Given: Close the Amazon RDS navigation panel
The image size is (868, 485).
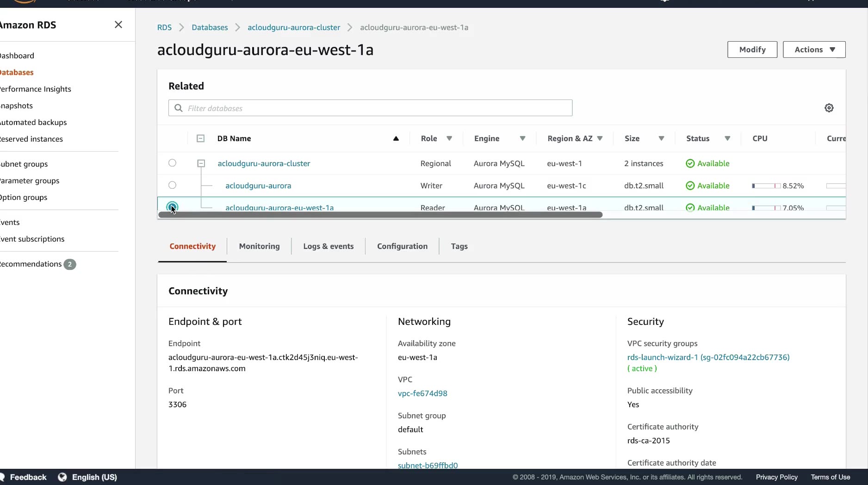Looking at the screenshot, I should (x=118, y=25).
